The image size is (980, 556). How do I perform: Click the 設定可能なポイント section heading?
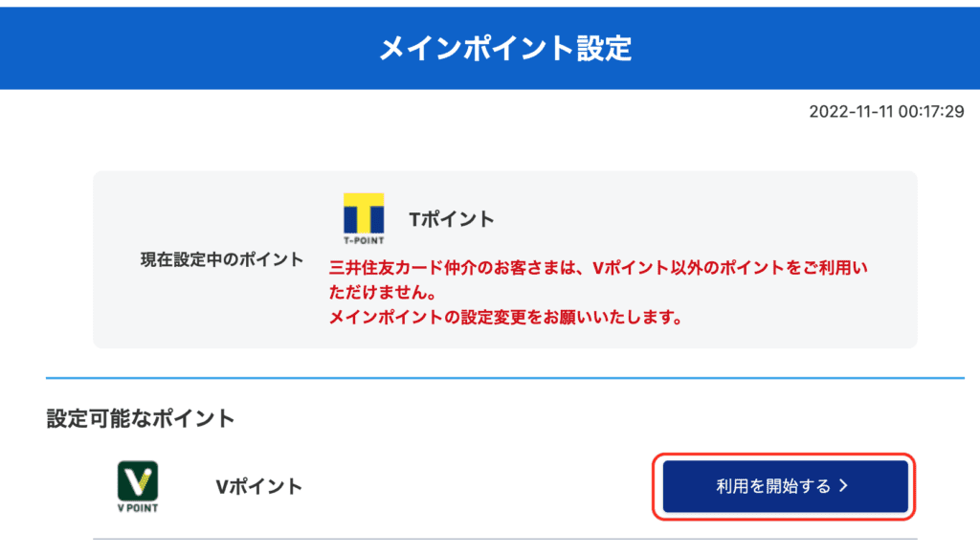[x=140, y=418]
